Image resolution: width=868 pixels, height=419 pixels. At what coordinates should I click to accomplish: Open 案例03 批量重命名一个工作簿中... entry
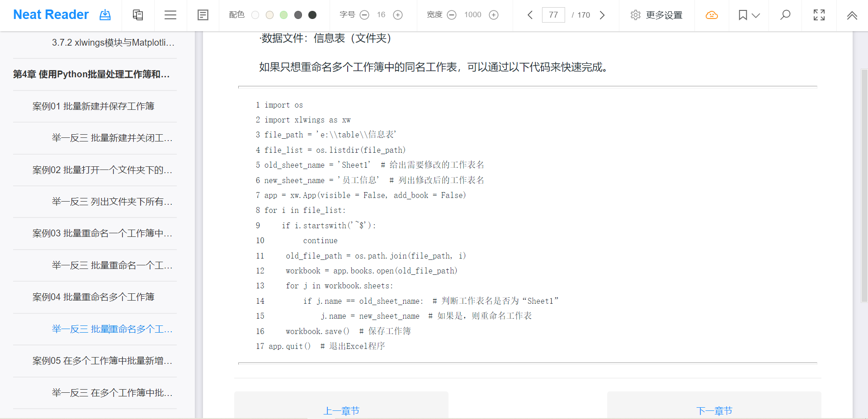(x=102, y=233)
